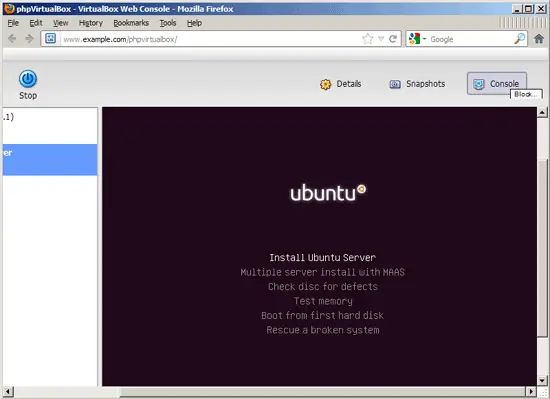Select the VM list entry ending in .1)
Image resolution: width=550 pixels, height=399 pixels.
(50, 117)
